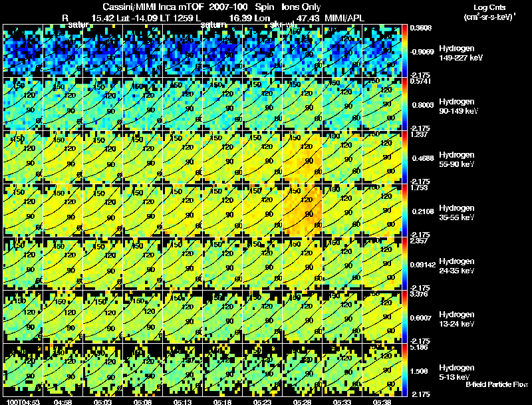Click the colorbar midpoint value '0.09142'

423,265
